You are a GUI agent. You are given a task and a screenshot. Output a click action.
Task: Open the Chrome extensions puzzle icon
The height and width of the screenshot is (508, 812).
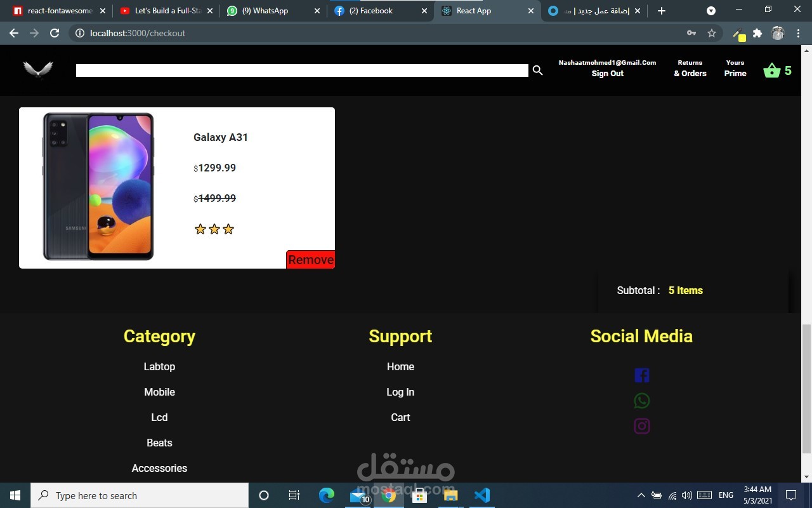(x=757, y=33)
